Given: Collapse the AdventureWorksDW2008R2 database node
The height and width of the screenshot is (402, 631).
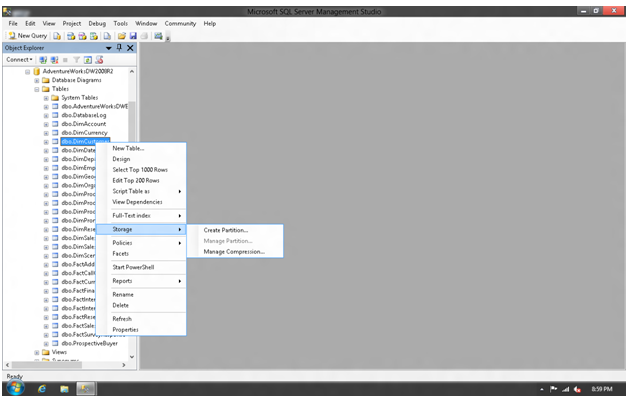Looking at the screenshot, I should click(x=27, y=72).
